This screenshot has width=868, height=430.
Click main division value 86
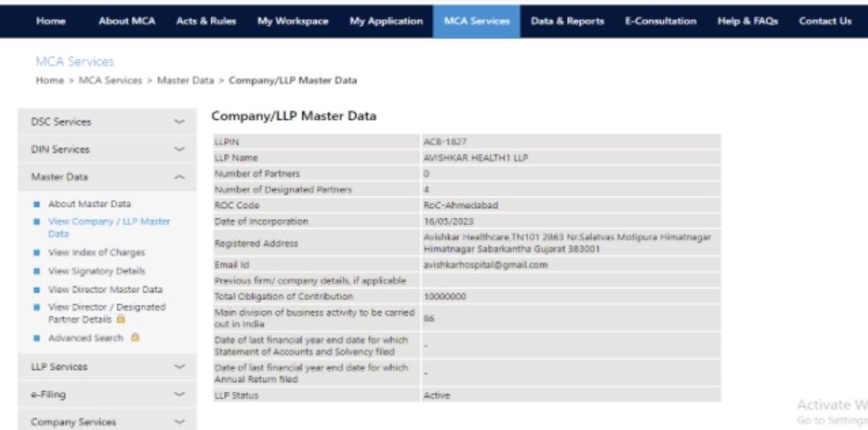[x=429, y=319]
